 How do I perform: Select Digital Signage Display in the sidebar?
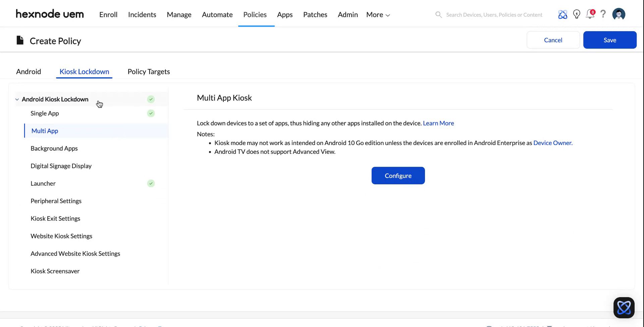(x=61, y=166)
